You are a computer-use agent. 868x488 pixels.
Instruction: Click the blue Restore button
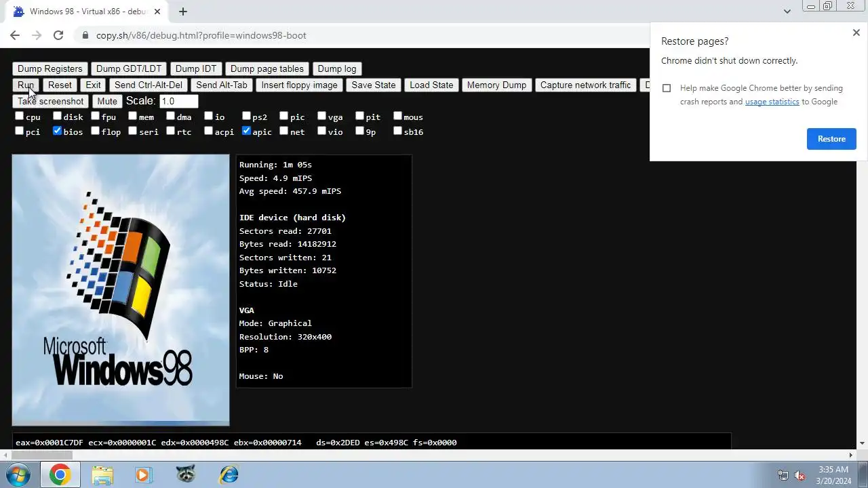[831, 139]
